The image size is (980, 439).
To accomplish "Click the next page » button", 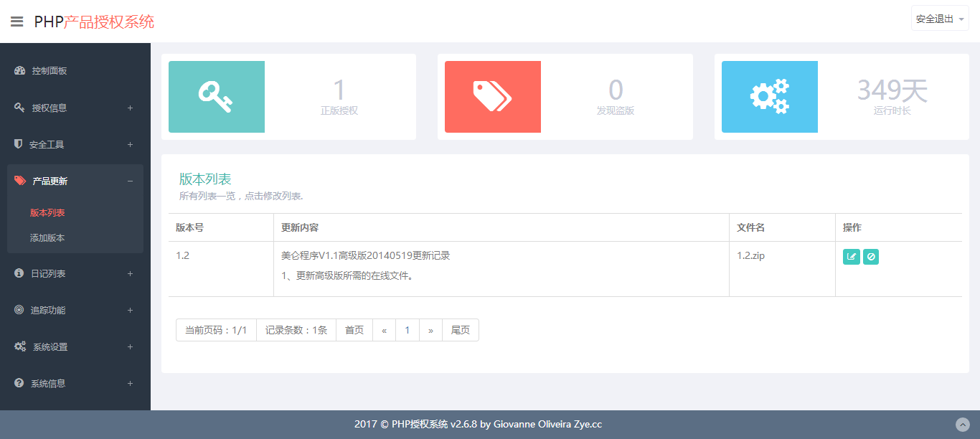I will coord(430,330).
